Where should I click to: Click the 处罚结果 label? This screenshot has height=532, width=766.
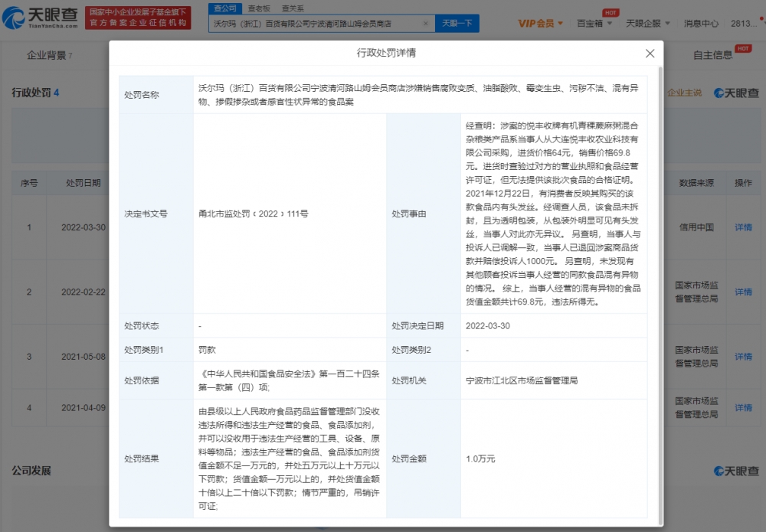click(142, 459)
